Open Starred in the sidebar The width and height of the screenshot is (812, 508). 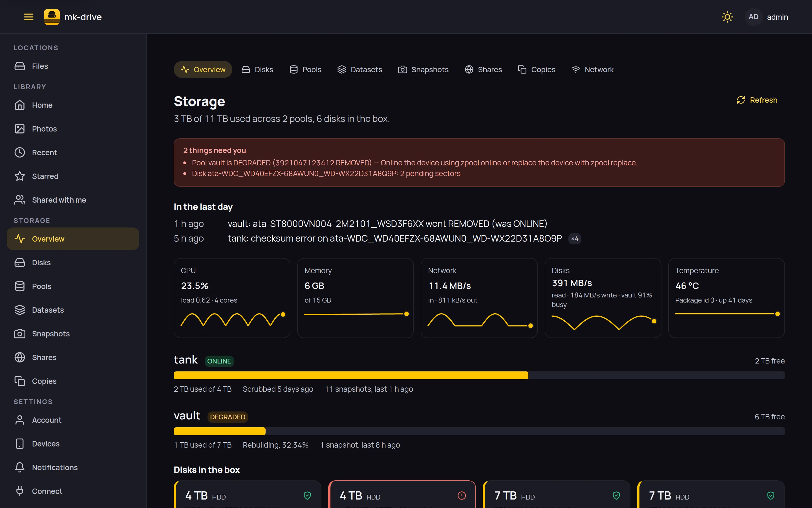click(73, 176)
